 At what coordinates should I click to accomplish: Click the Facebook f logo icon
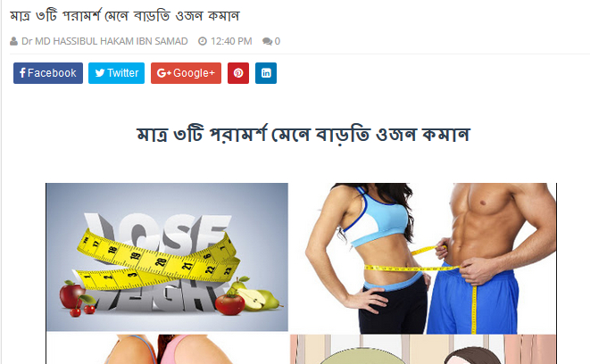click(x=22, y=72)
